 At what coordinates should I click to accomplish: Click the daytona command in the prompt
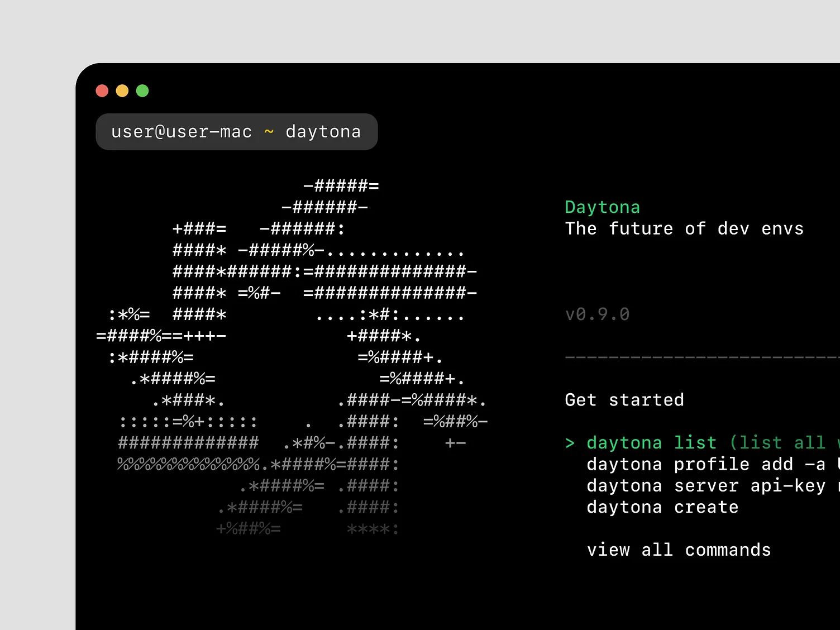[x=323, y=131]
